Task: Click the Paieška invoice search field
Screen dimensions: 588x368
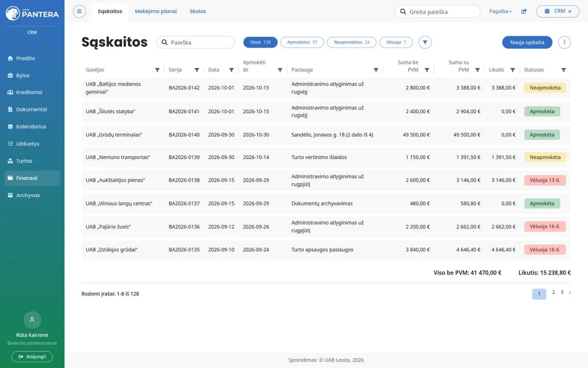Action: point(196,43)
